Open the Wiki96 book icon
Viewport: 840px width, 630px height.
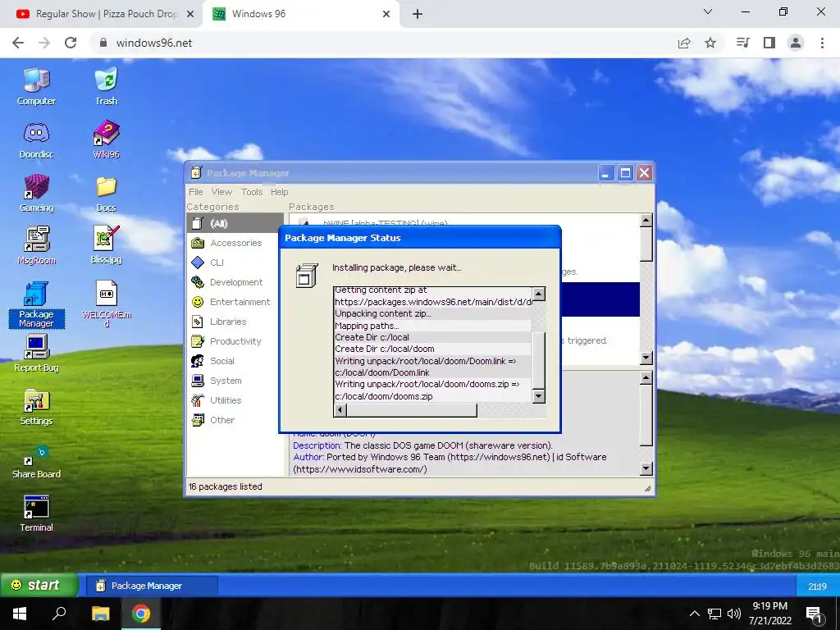click(x=106, y=140)
